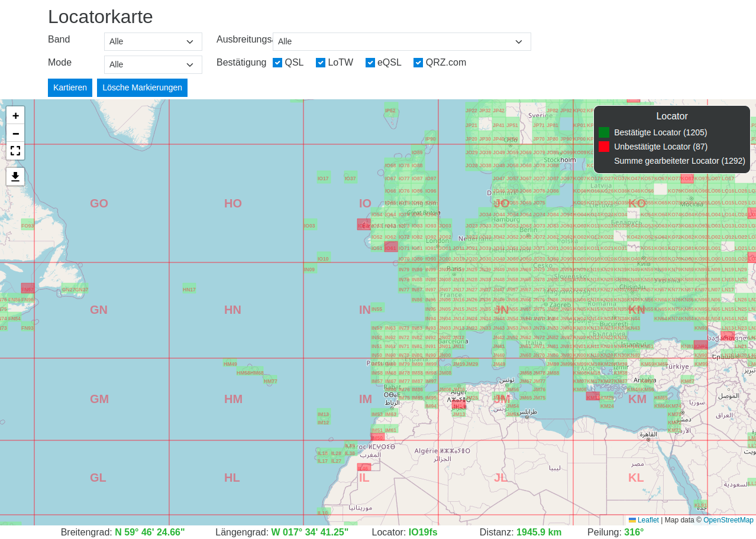The width and height of the screenshot is (756, 539).
Task: Follow the OpenStreetMap link
Action: (x=728, y=520)
